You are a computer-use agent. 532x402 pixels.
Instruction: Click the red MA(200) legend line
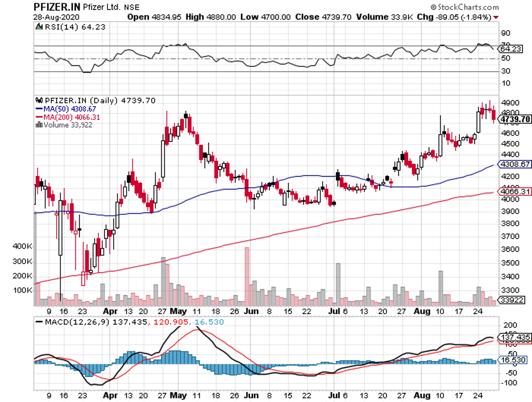click(x=39, y=118)
